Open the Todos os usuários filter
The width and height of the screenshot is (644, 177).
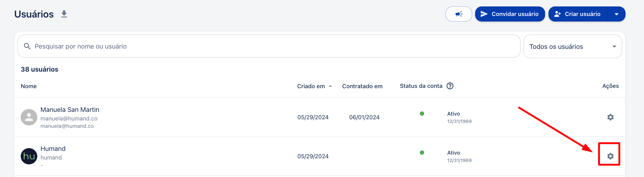(x=573, y=46)
